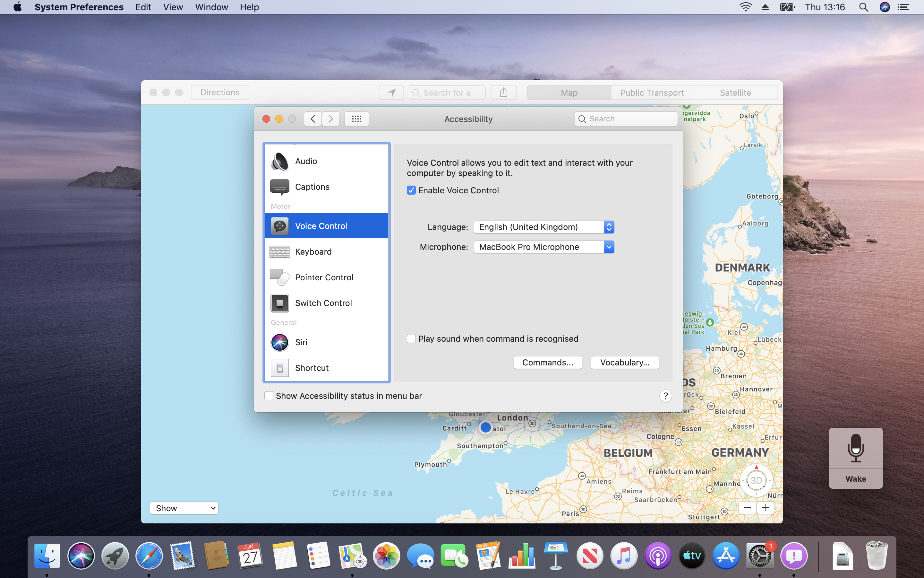Click Vocabulary... button
924x578 pixels.
(x=625, y=363)
